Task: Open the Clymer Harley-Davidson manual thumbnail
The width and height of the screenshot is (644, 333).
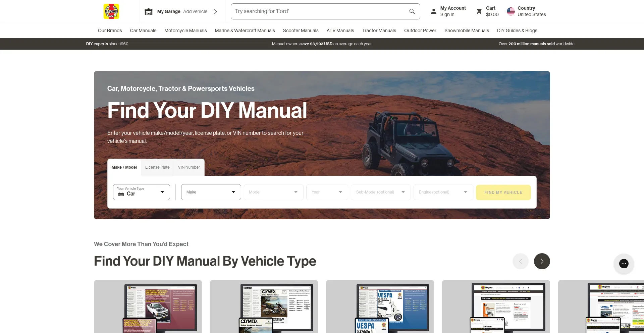Action: click(264, 307)
